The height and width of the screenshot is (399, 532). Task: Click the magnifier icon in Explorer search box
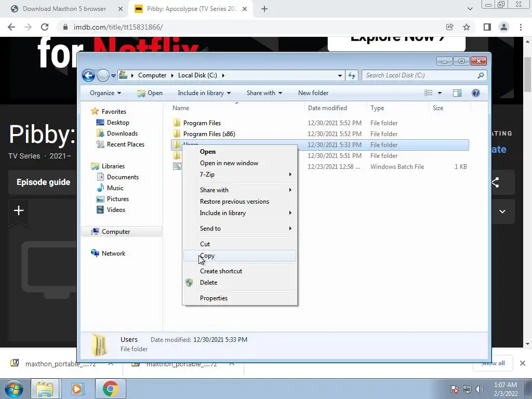[481, 75]
